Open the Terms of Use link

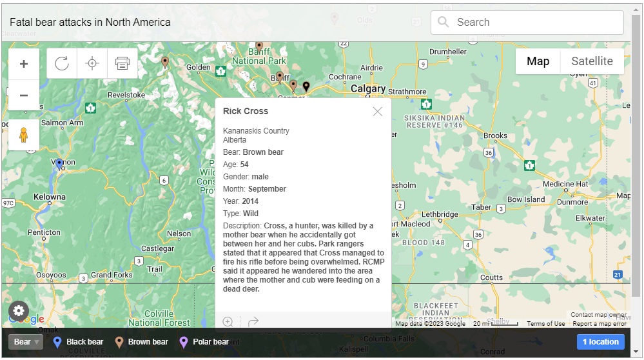(545, 324)
